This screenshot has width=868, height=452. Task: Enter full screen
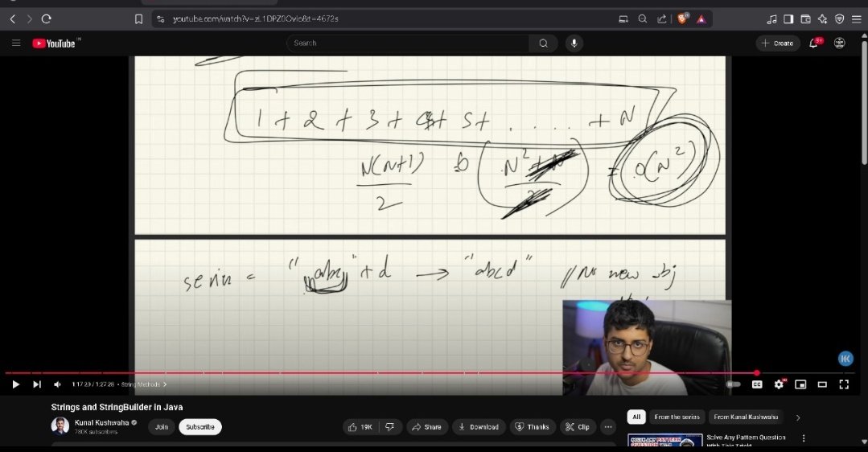(x=844, y=384)
